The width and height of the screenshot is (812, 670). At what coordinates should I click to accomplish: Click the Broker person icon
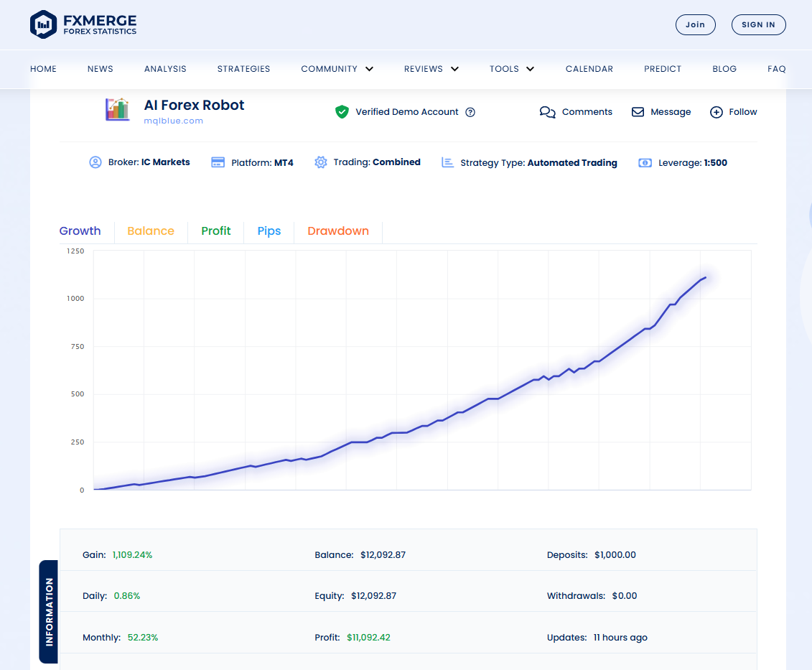pos(95,162)
